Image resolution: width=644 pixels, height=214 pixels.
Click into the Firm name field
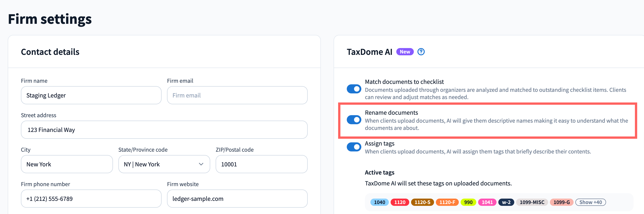pyautogui.click(x=91, y=95)
